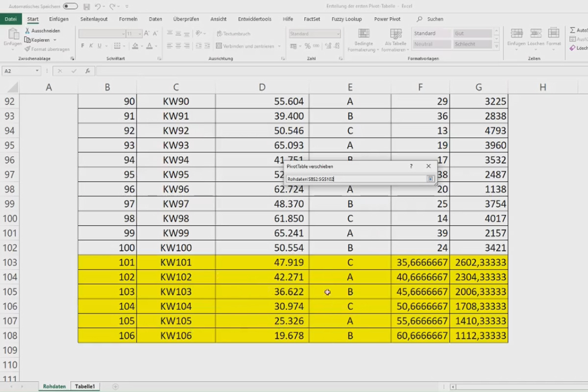Click the middle vertical align icon
This screenshot has width=588, height=392.
tap(178, 33)
